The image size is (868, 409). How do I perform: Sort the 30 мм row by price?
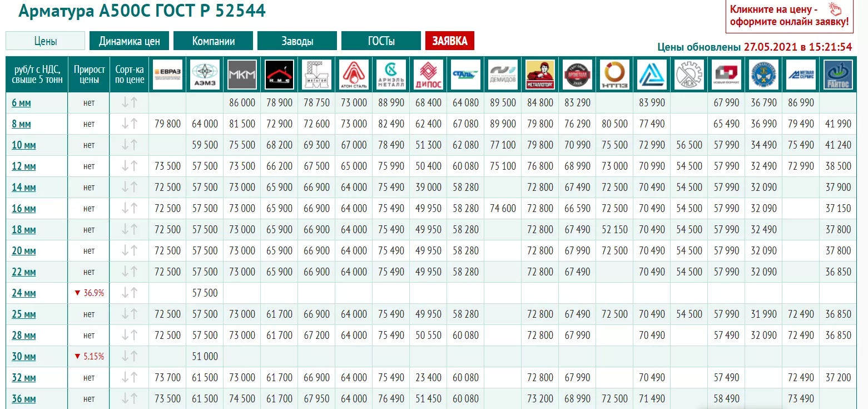(130, 356)
